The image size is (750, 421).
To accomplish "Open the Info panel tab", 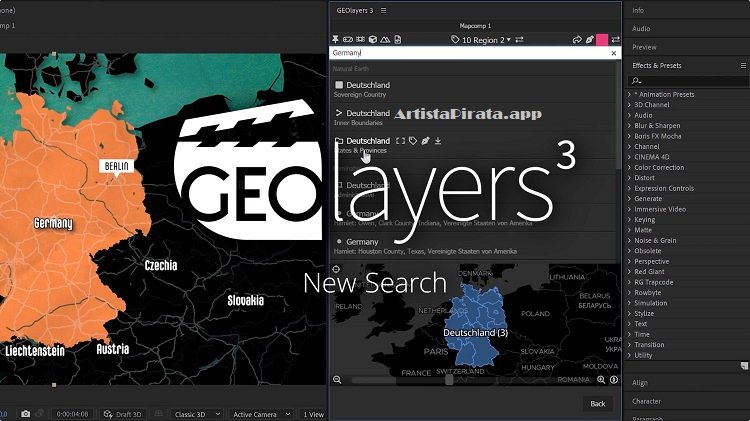I will point(638,10).
